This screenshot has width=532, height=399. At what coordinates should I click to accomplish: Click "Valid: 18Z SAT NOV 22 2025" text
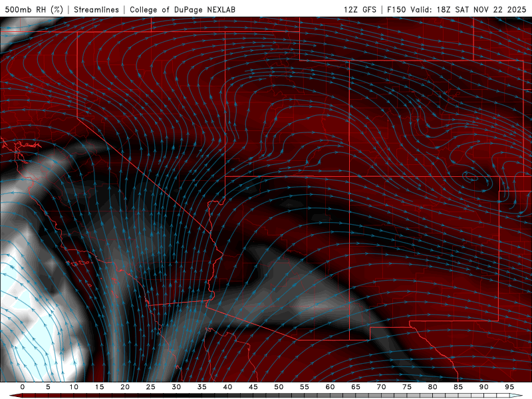468,9
